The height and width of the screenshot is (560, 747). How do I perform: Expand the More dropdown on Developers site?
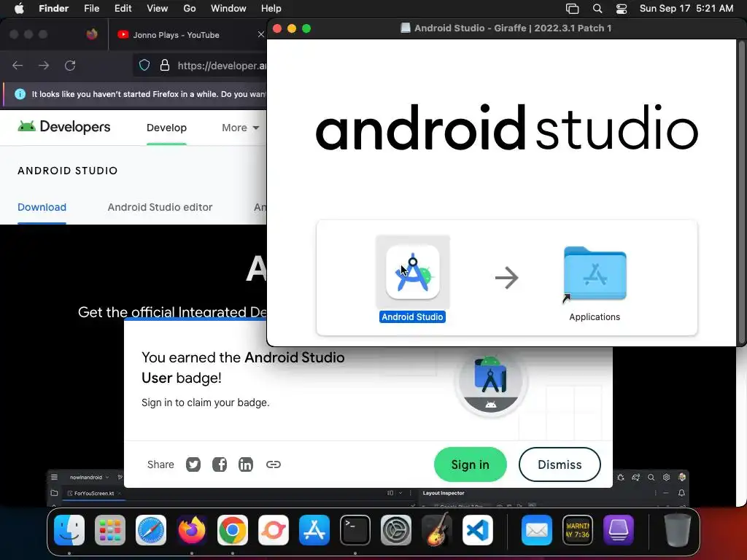(240, 128)
